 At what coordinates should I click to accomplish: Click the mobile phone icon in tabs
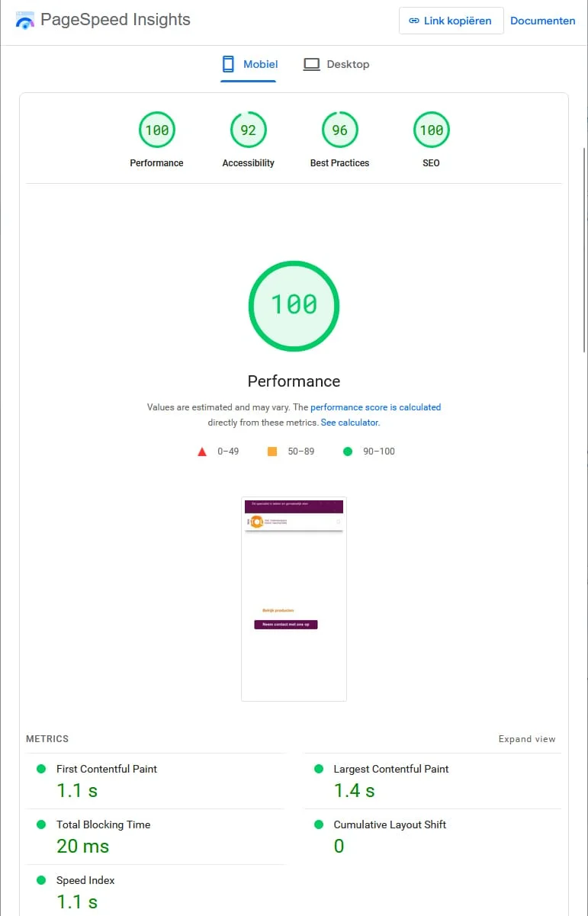click(x=227, y=64)
